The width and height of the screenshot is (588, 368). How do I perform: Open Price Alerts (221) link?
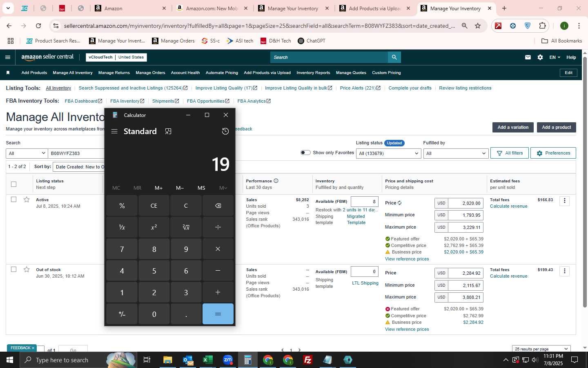pyautogui.click(x=360, y=88)
